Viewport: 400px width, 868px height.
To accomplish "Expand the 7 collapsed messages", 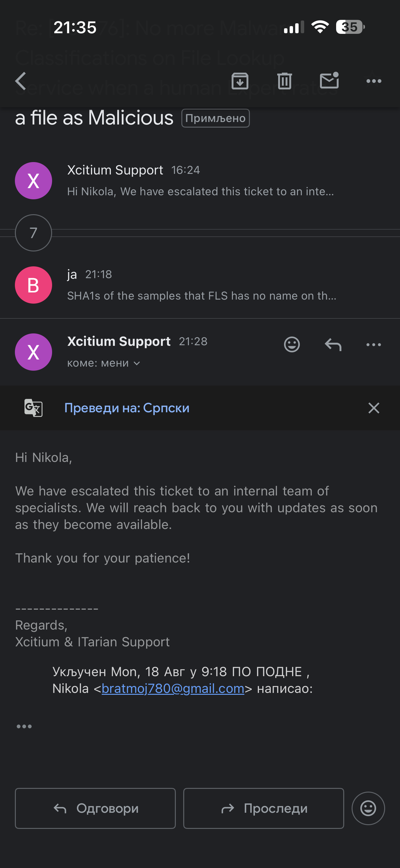I will [x=33, y=233].
